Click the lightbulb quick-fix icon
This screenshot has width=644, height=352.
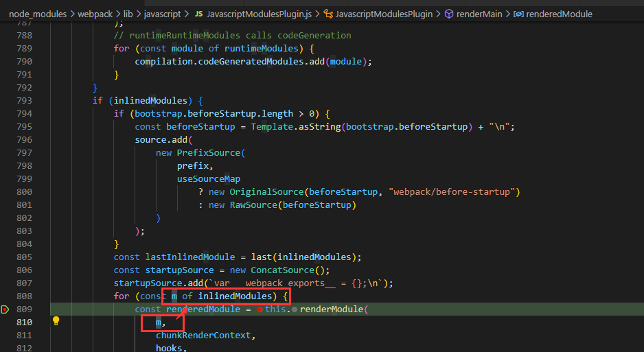56,321
